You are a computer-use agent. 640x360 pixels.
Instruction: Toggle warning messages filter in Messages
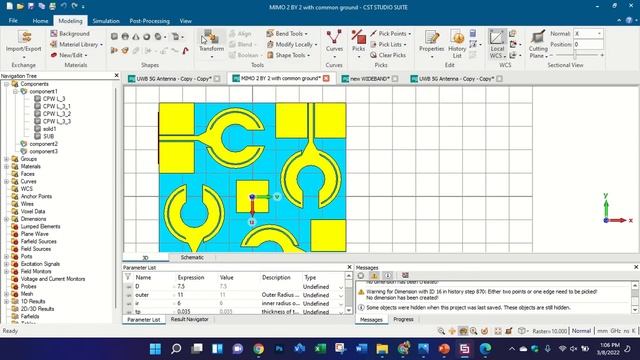point(374,276)
